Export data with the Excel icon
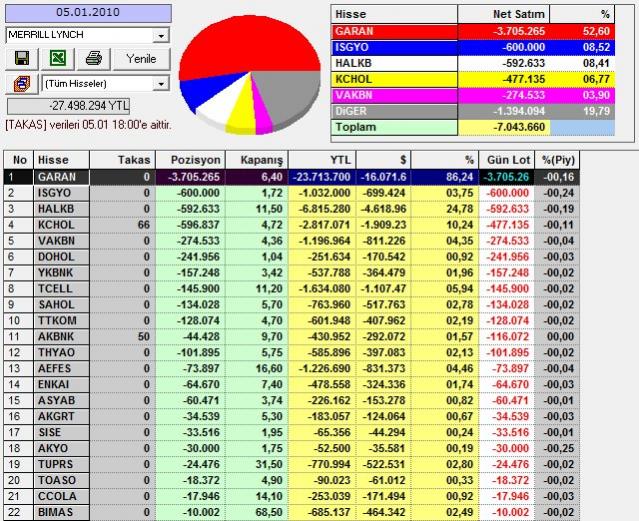Screen dimensions: 639x521 click(58, 59)
